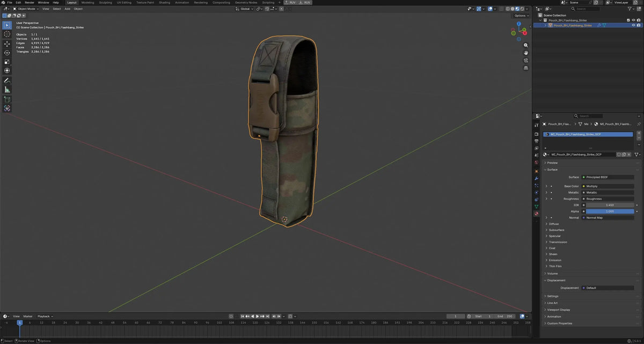The height and width of the screenshot is (344, 644).
Task: Open the Object Mode dropdown
Action: point(27,9)
